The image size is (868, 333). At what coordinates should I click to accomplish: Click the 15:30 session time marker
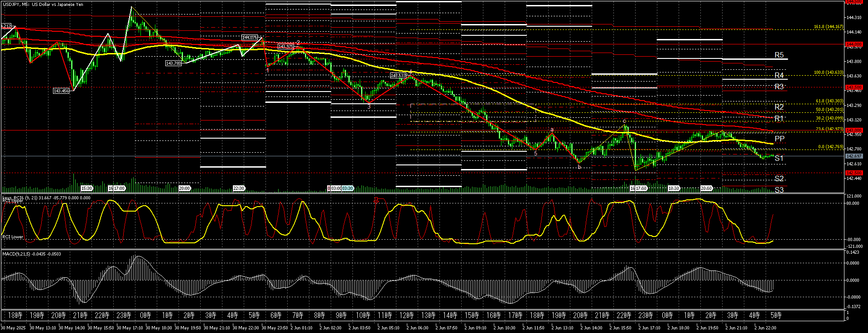[87, 188]
